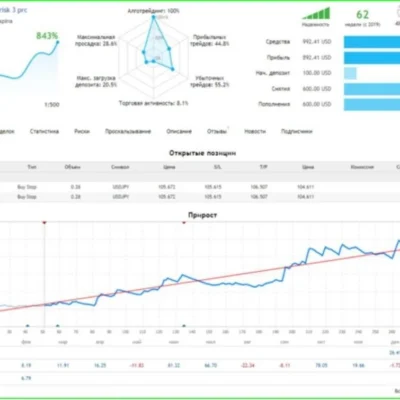
Task: Go to the Новости tab
Action: tap(255, 131)
